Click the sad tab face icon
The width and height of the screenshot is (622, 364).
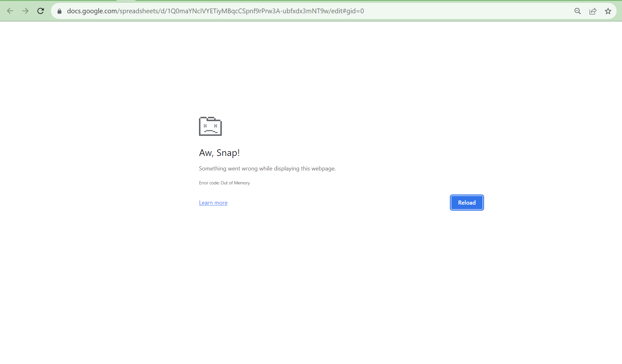tap(210, 126)
